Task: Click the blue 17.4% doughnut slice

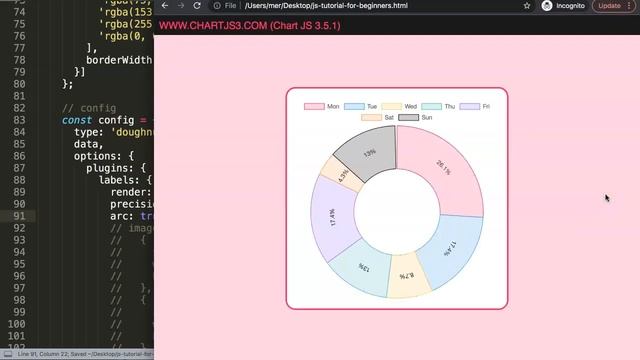Action: 451,250
